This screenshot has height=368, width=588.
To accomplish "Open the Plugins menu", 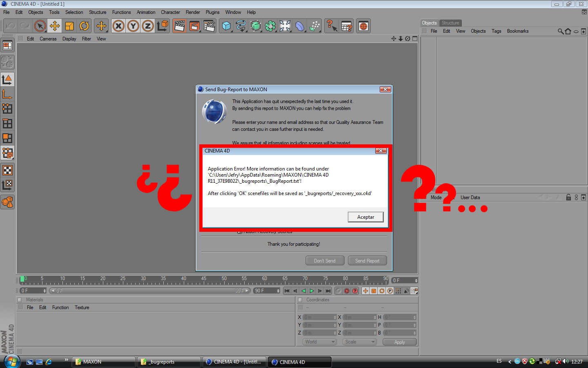I will 212,12.
